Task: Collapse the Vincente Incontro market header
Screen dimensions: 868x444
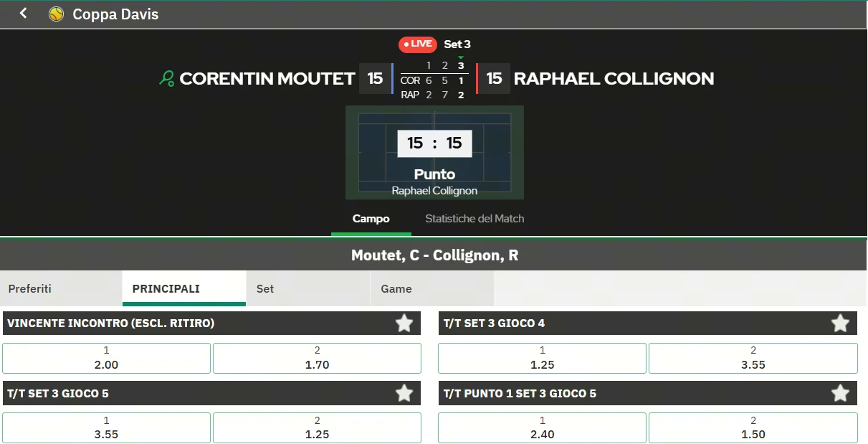Action: point(194,323)
